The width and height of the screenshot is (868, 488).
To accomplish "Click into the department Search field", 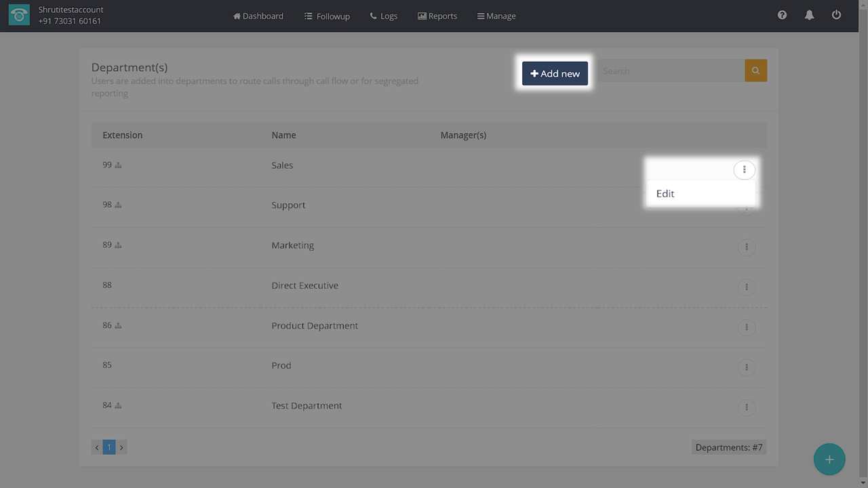I will coord(670,70).
